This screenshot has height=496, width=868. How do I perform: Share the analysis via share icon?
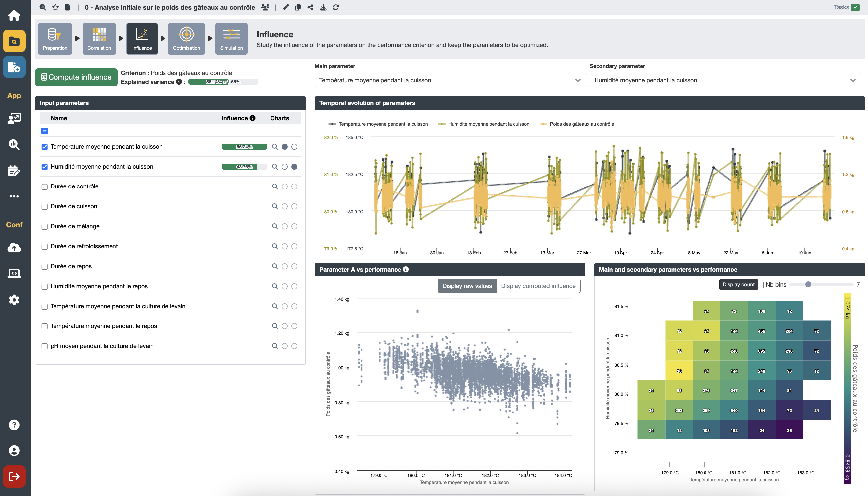click(310, 7)
